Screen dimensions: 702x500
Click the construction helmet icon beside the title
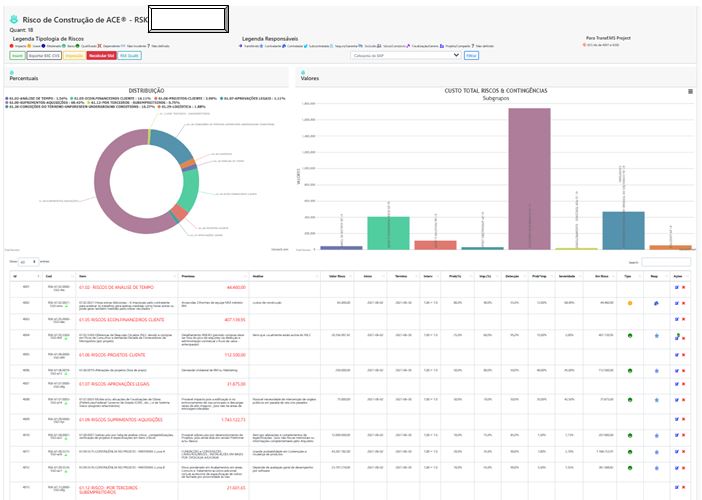click(12, 19)
